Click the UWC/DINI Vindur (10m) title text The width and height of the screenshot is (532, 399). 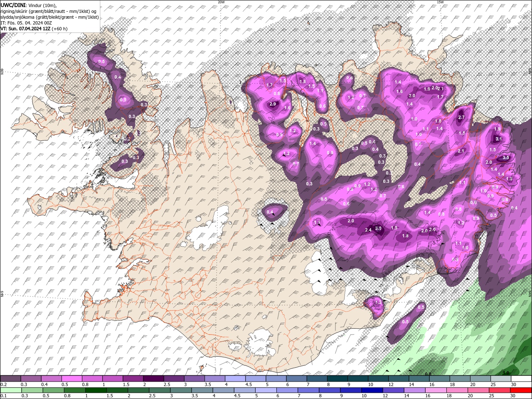point(29,5)
